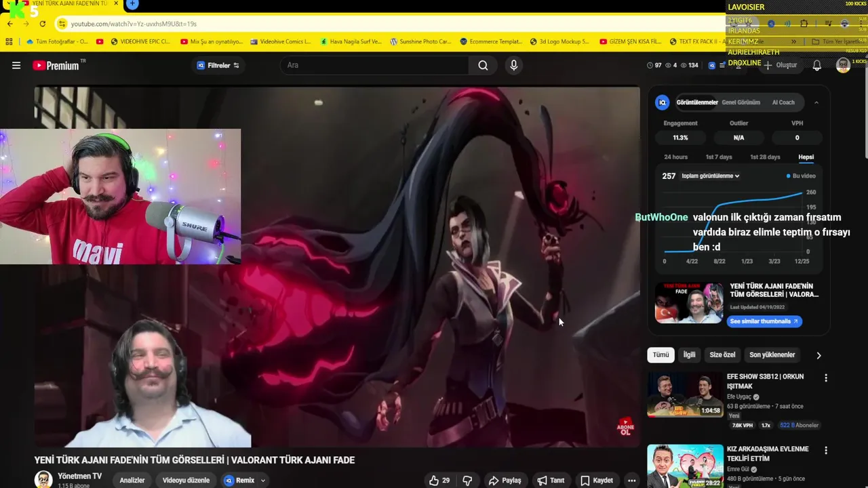Close the current YouTube browser tab
This screenshot has width=868, height=488.
[116, 3]
